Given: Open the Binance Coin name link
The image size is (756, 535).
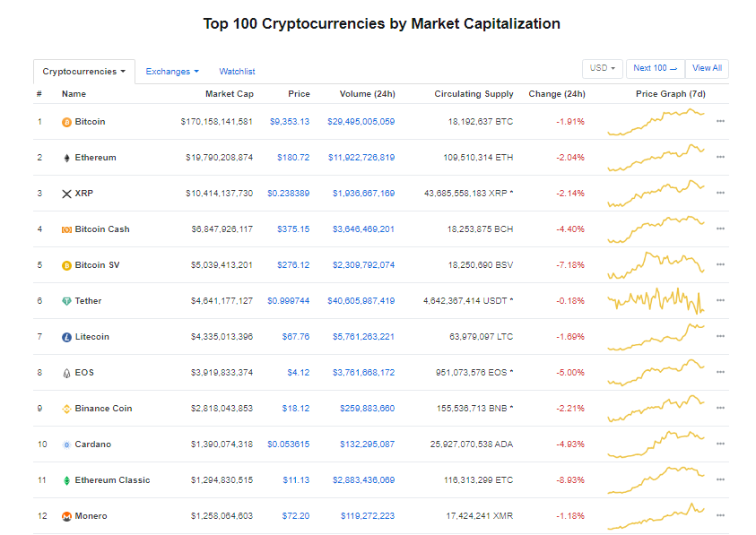Looking at the screenshot, I should click(x=103, y=409).
